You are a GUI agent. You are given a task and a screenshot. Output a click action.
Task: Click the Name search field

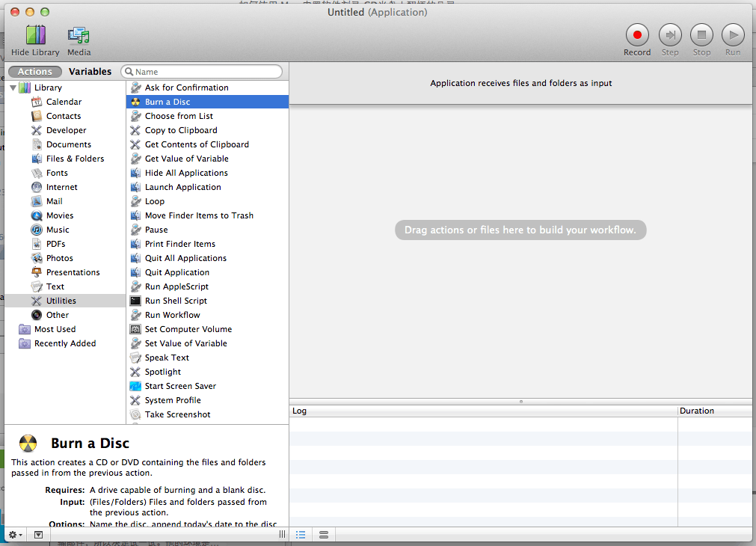pos(202,71)
